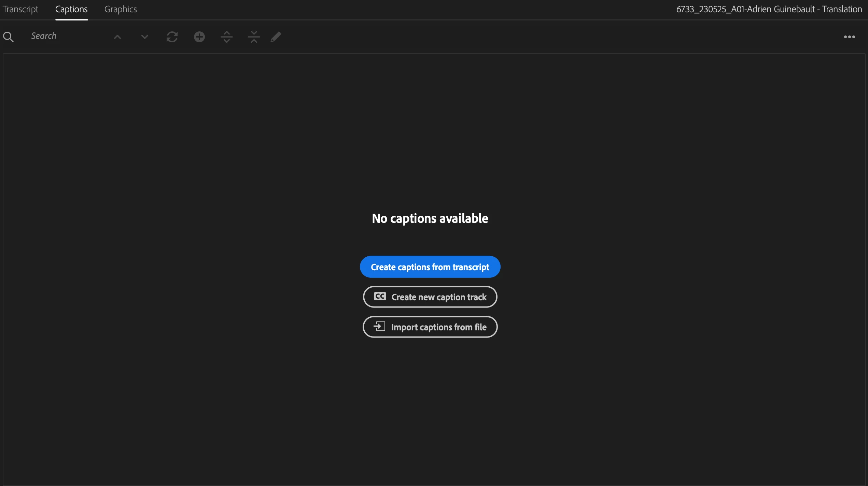Click the sequence name Translation label
The height and width of the screenshot is (486, 868).
click(x=769, y=9)
